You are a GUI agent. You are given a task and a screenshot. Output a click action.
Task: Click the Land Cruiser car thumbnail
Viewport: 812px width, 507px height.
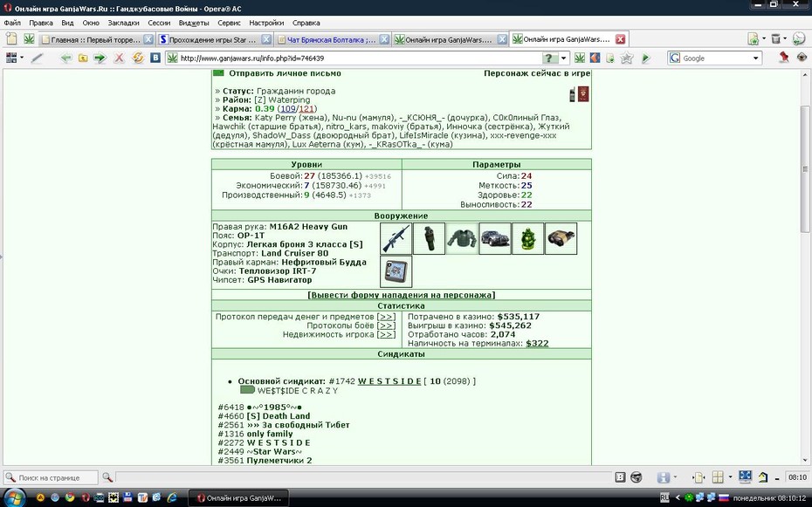[495, 238]
